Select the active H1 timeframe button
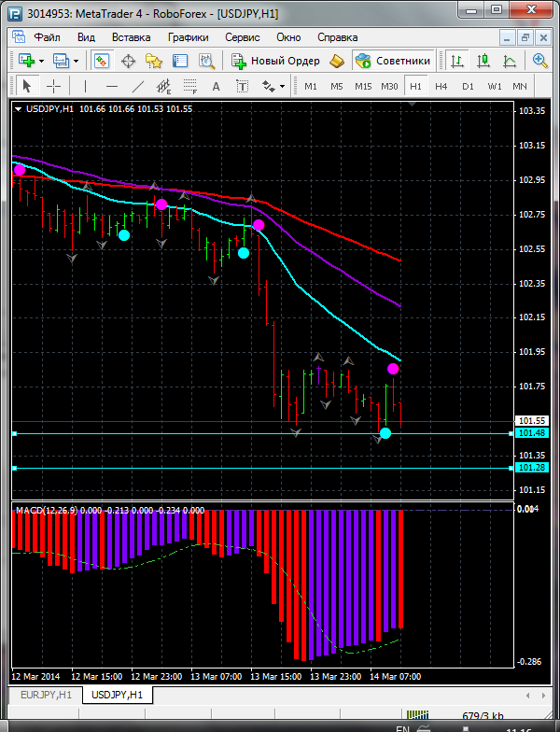 click(415, 86)
